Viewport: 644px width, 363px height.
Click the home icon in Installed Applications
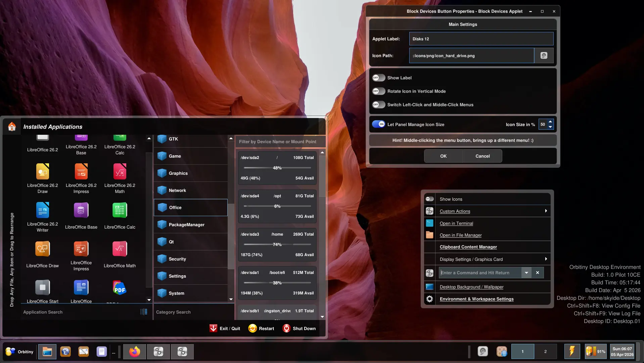coord(12,127)
